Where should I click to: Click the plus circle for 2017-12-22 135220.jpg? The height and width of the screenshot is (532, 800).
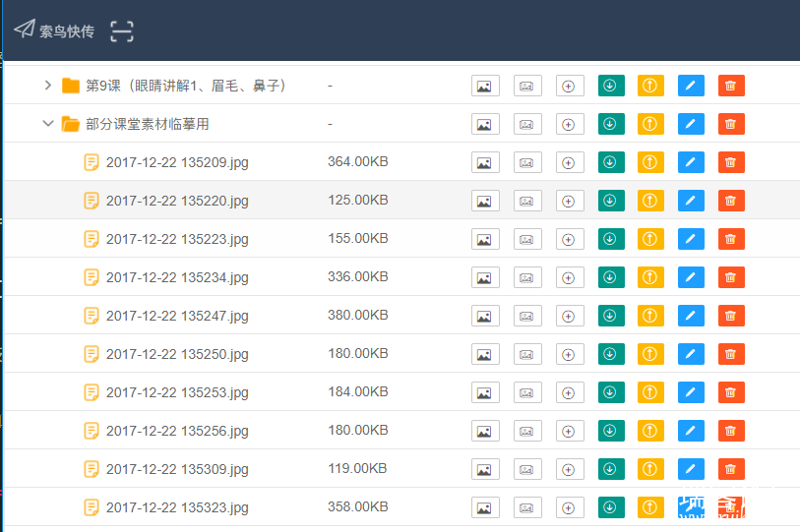570,201
